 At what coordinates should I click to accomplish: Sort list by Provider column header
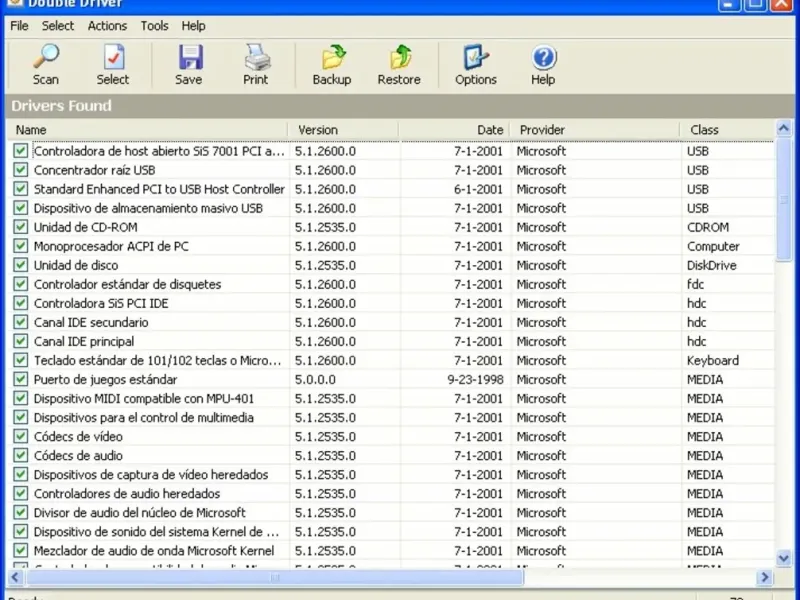(542, 130)
